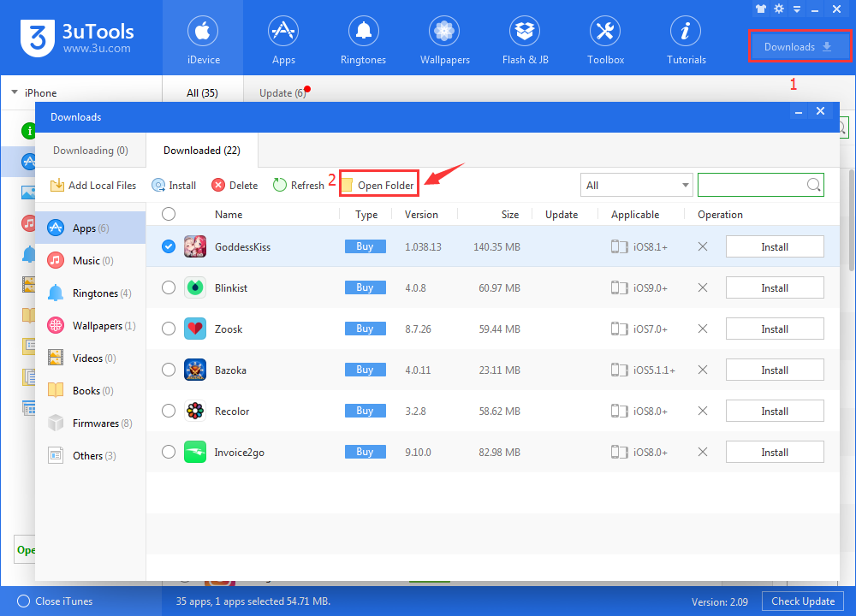The image size is (856, 616).
Task: Open the Apps section in top bar
Action: pos(283,38)
